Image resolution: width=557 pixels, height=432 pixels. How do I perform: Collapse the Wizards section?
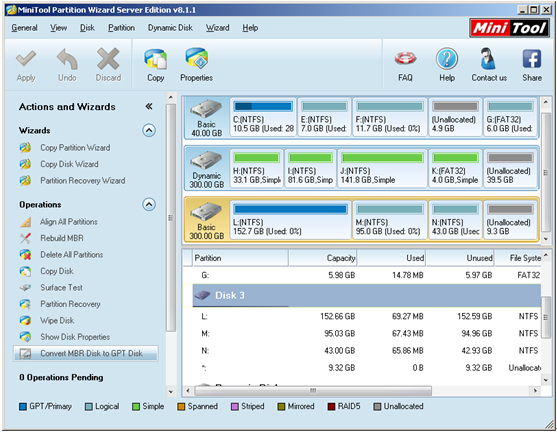click(149, 130)
